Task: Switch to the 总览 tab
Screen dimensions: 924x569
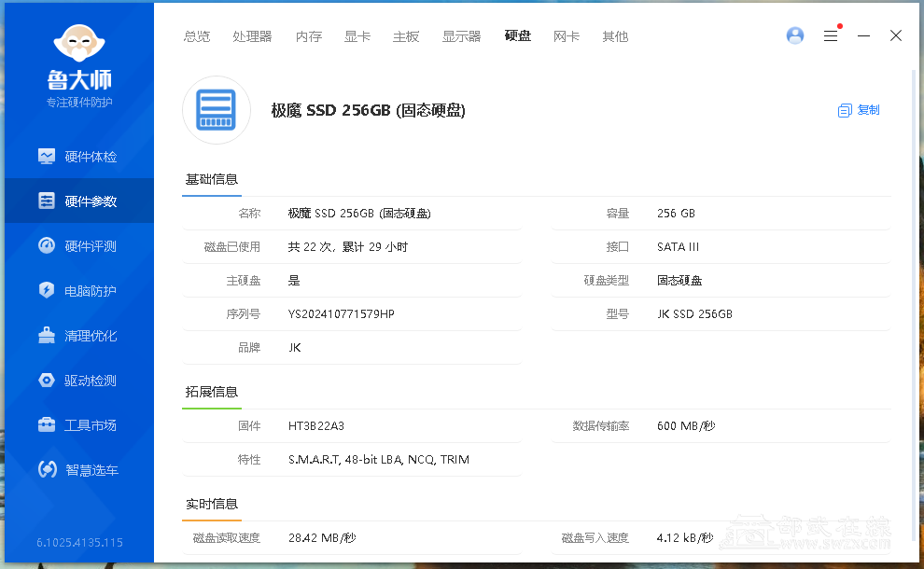Action: [197, 36]
